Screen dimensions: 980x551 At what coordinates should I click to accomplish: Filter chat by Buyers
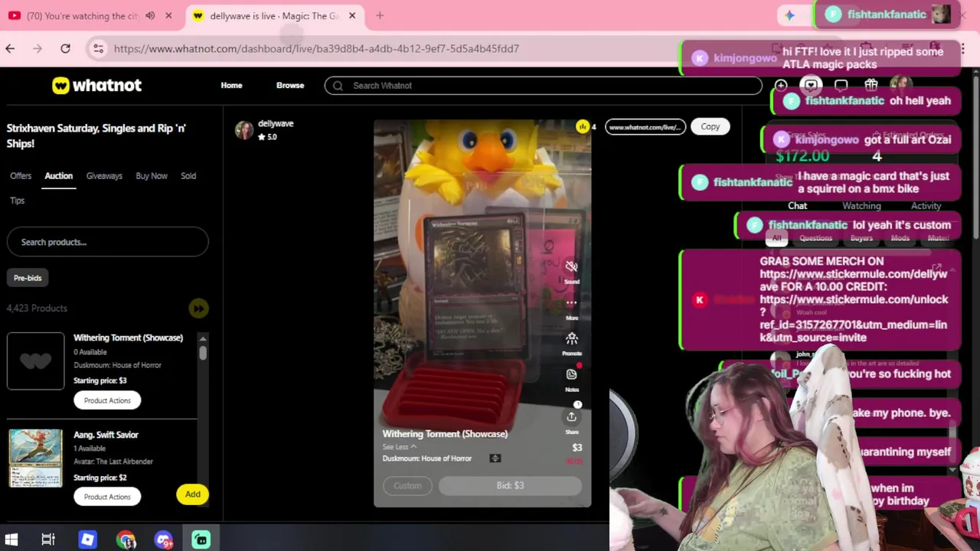(861, 238)
